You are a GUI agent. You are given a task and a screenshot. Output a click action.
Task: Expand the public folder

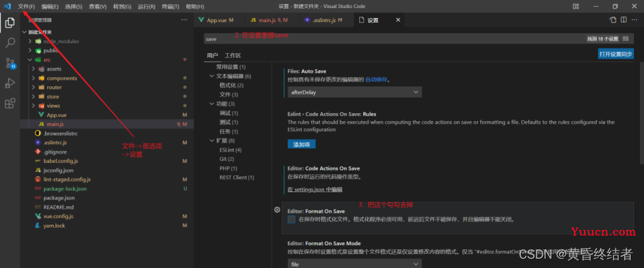point(30,51)
